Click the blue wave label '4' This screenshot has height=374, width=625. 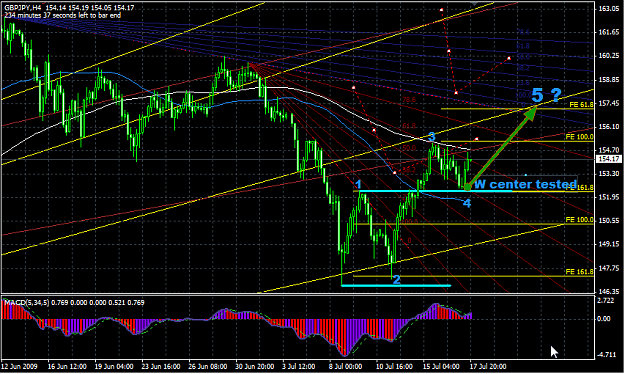point(467,203)
